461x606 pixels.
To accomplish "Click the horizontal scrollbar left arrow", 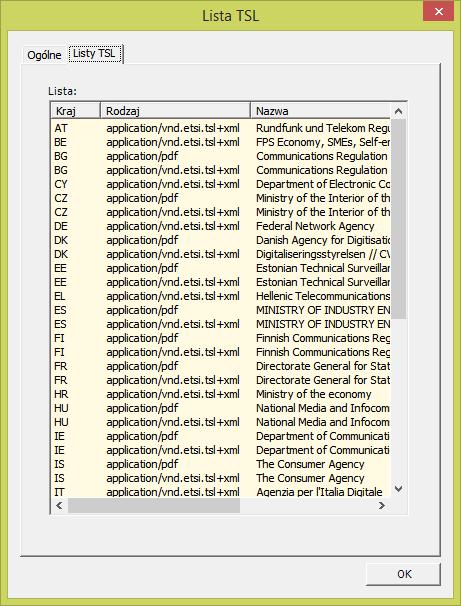I will (60, 505).
